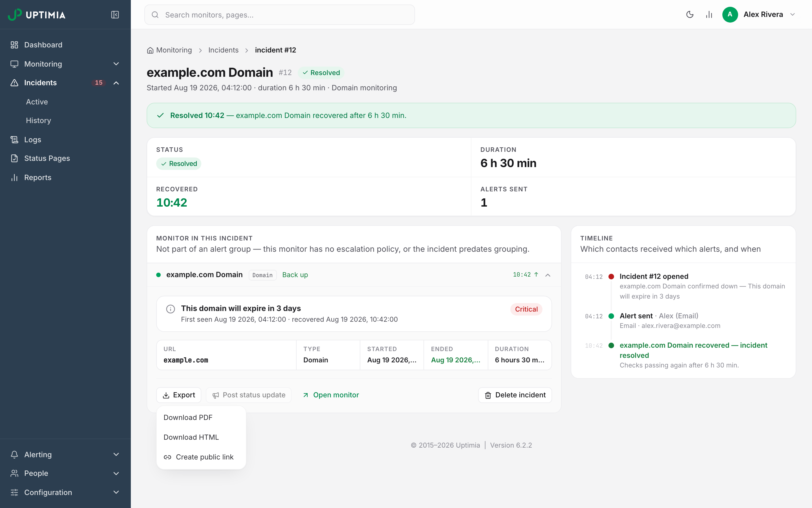
Task: Collapse the Incidents sidebar section
Action: 116,83
